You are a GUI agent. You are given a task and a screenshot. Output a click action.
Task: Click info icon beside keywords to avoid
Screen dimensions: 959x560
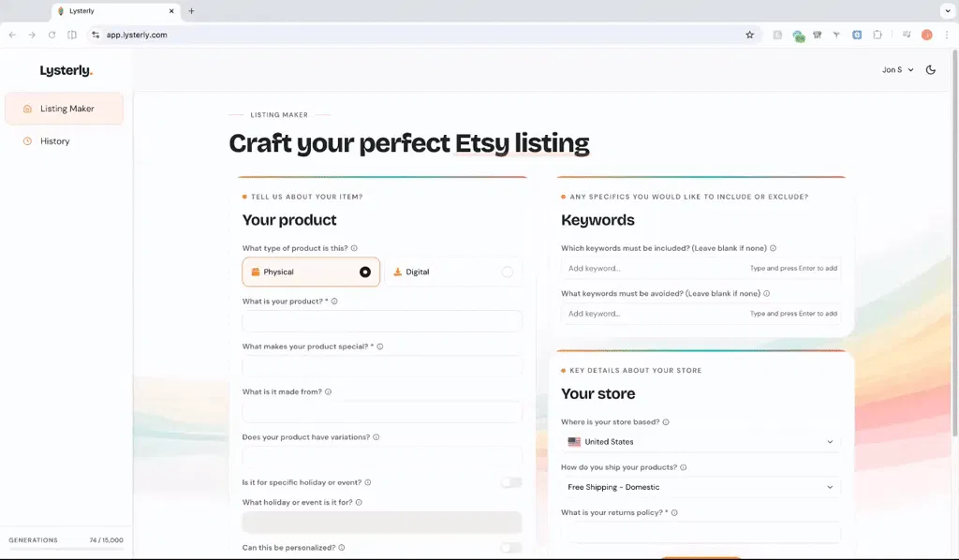(x=766, y=293)
